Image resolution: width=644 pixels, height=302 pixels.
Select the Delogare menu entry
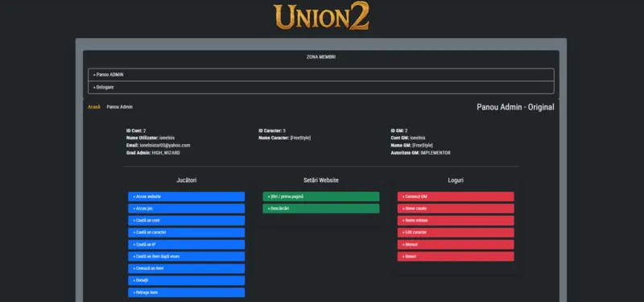320,88
